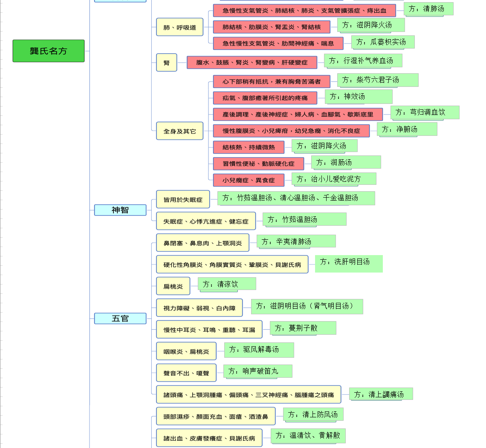Select 急性慢性支氣管炎、肋間神經痛、喘息 node

tap(278, 43)
